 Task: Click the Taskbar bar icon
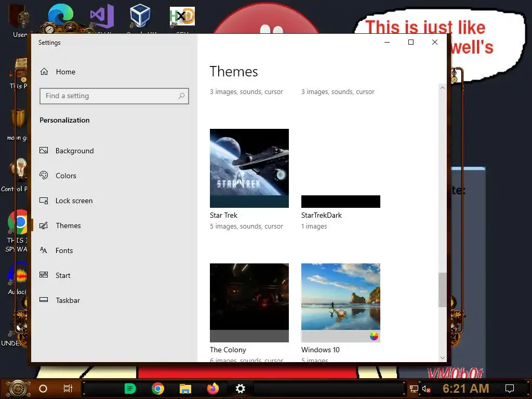(44, 300)
